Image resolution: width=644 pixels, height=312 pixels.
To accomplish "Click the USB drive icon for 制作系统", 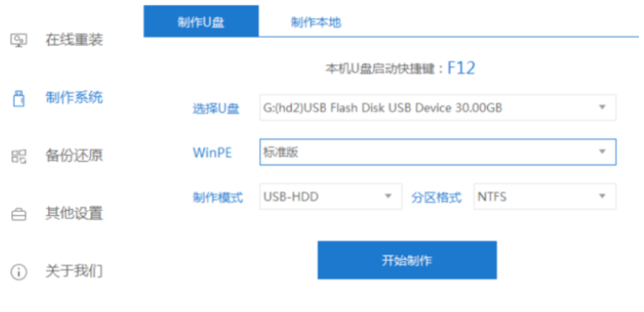I will tap(19, 98).
